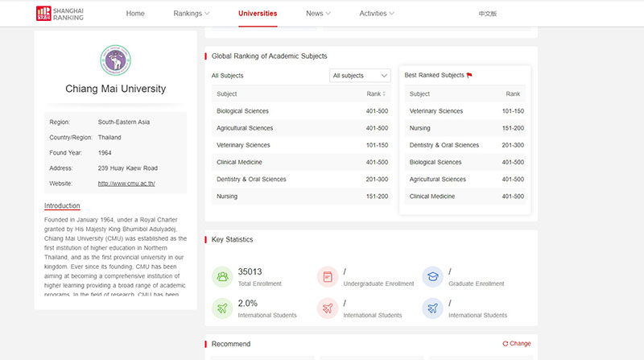Click the Shanghai Ranking logo

(x=60, y=13)
